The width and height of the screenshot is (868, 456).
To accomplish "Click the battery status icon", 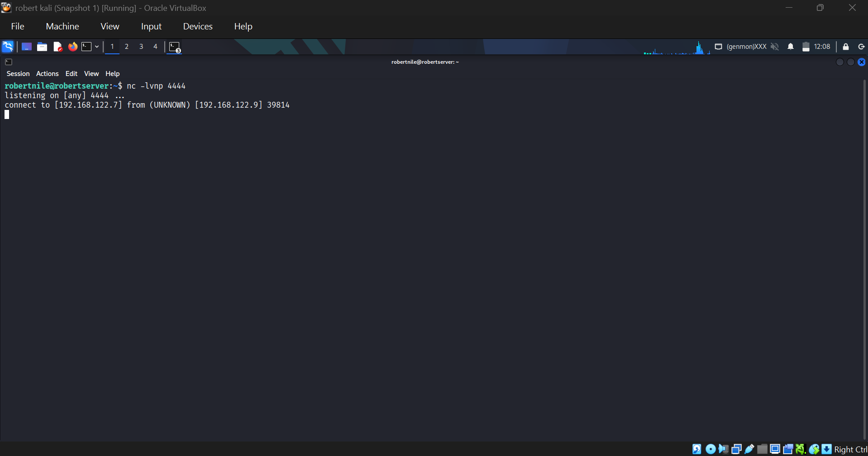I will (x=806, y=47).
